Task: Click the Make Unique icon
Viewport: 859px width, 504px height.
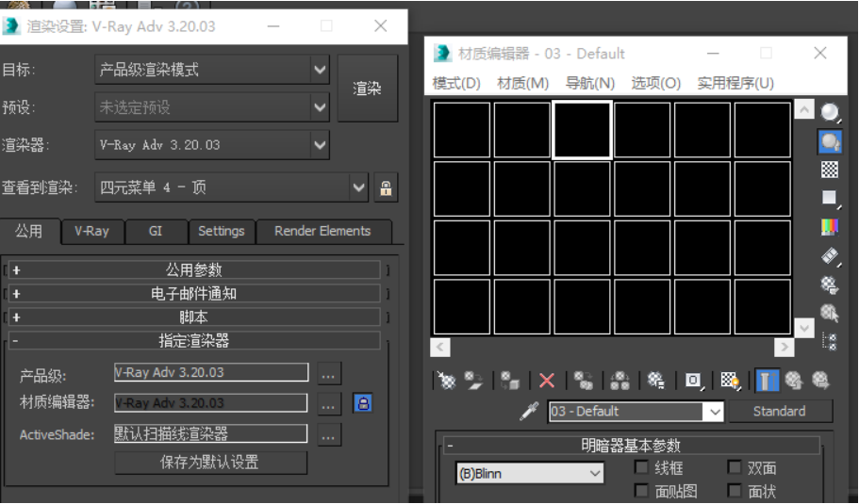Action: [619, 380]
